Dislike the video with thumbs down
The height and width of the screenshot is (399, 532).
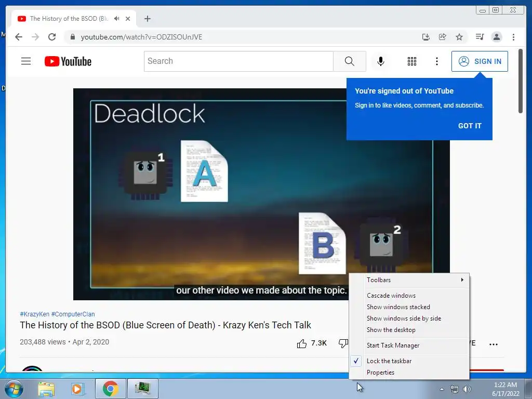pos(343,343)
